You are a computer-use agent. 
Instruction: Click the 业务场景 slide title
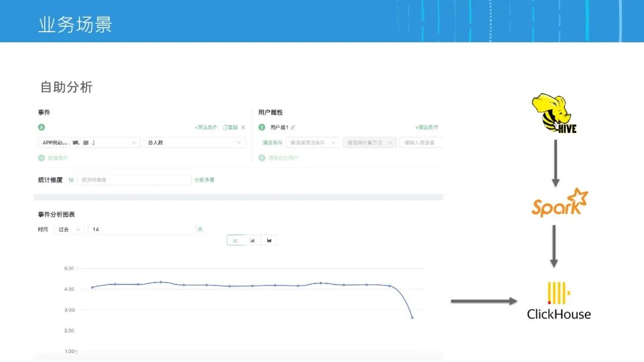click(x=75, y=24)
